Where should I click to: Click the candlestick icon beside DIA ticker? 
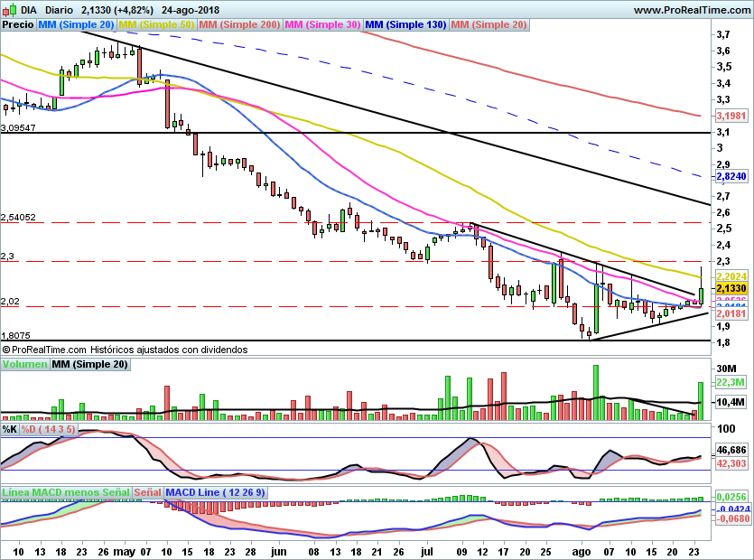point(10,10)
